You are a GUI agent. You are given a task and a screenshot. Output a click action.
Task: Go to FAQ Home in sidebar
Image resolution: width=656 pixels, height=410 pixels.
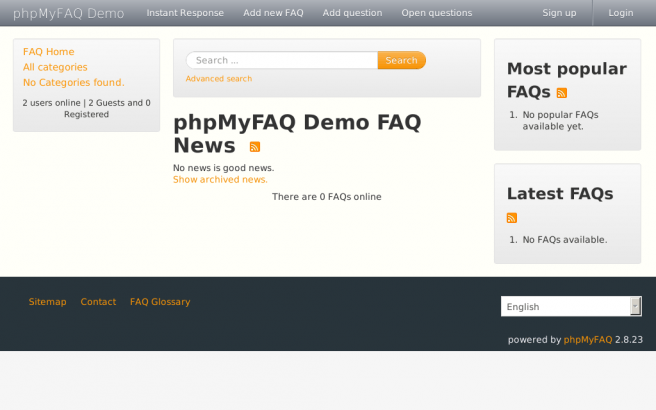[x=48, y=52]
